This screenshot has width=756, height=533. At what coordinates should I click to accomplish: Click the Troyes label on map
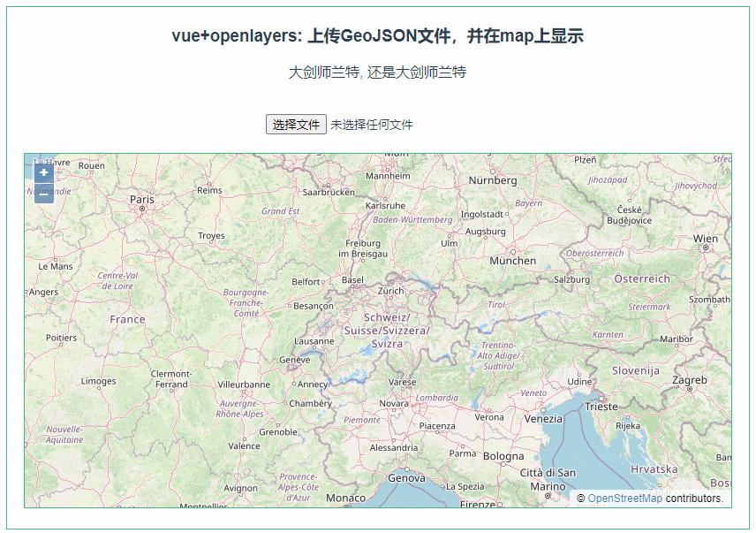click(211, 236)
